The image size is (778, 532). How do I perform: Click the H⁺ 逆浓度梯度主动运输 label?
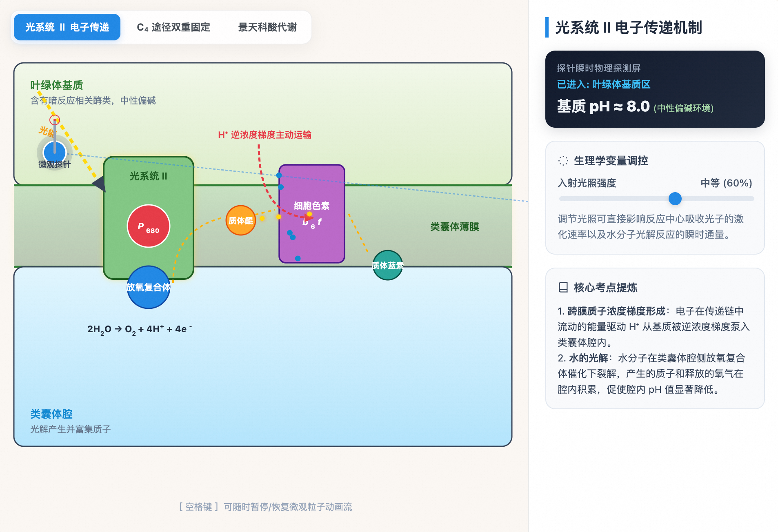pos(265,135)
